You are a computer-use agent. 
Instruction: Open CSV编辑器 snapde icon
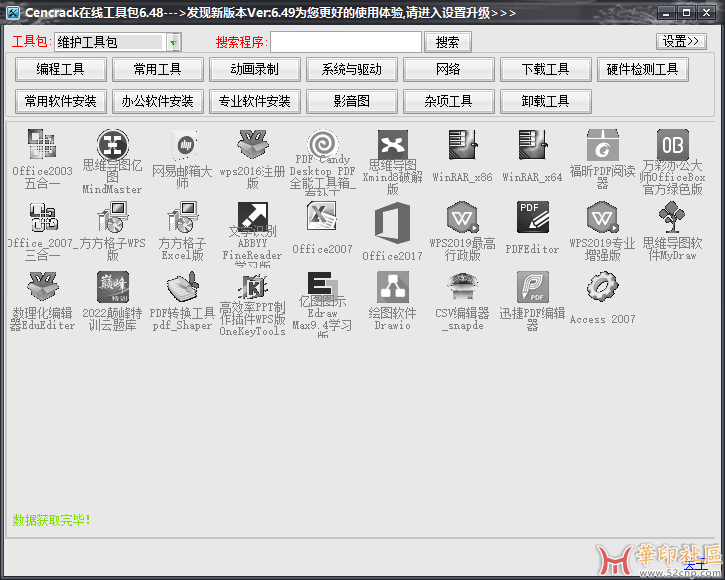click(462, 287)
